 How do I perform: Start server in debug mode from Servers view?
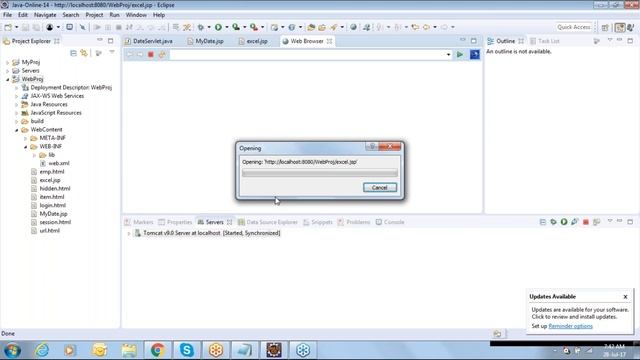[553, 222]
